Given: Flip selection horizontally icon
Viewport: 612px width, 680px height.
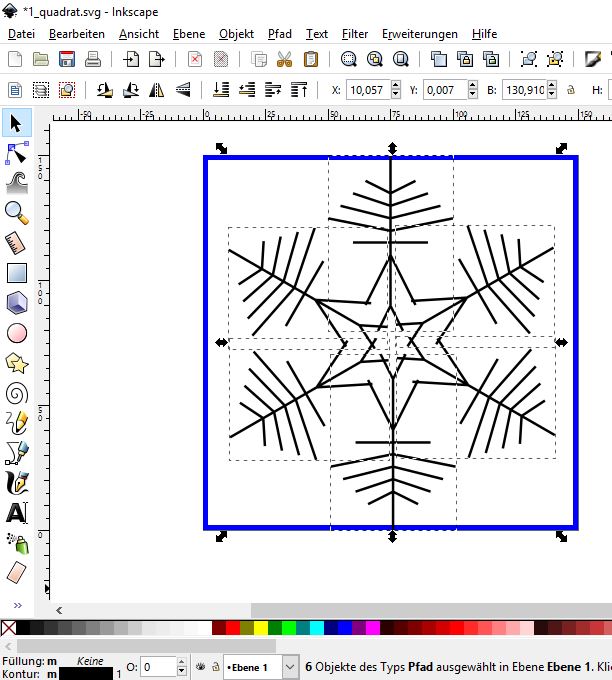Looking at the screenshot, I should pyautogui.click(x=157, y=90).
